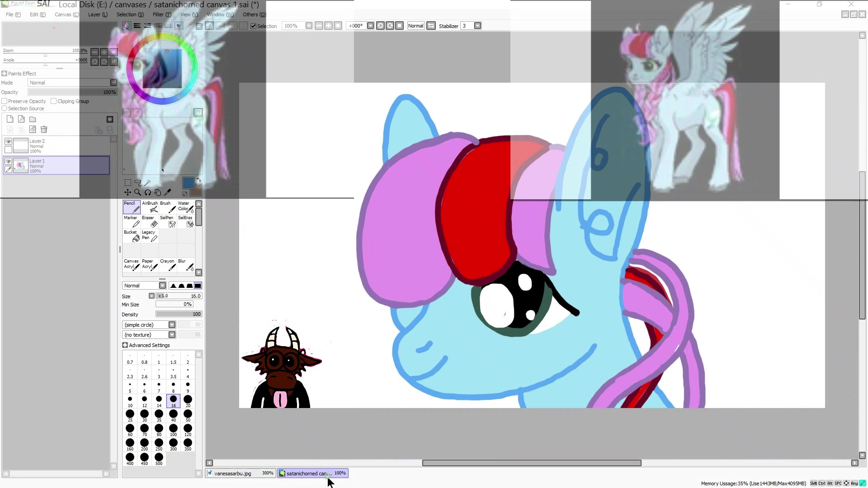This screenshot has height=488, width=868.
Task: Select the Marker tool
Action: point(132,221)
